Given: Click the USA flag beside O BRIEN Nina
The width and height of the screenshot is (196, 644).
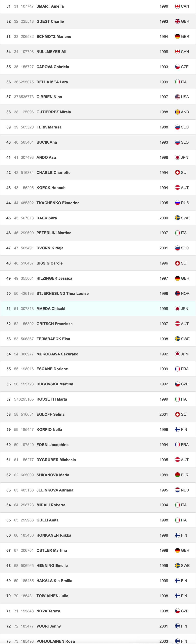Looking at the screenshot, I should (177, 97).
